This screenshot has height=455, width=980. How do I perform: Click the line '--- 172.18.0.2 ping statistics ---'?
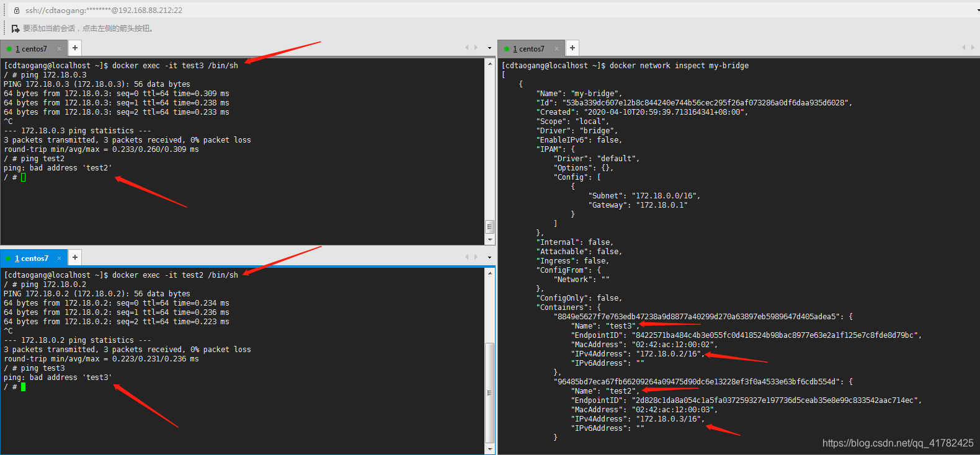78,340
